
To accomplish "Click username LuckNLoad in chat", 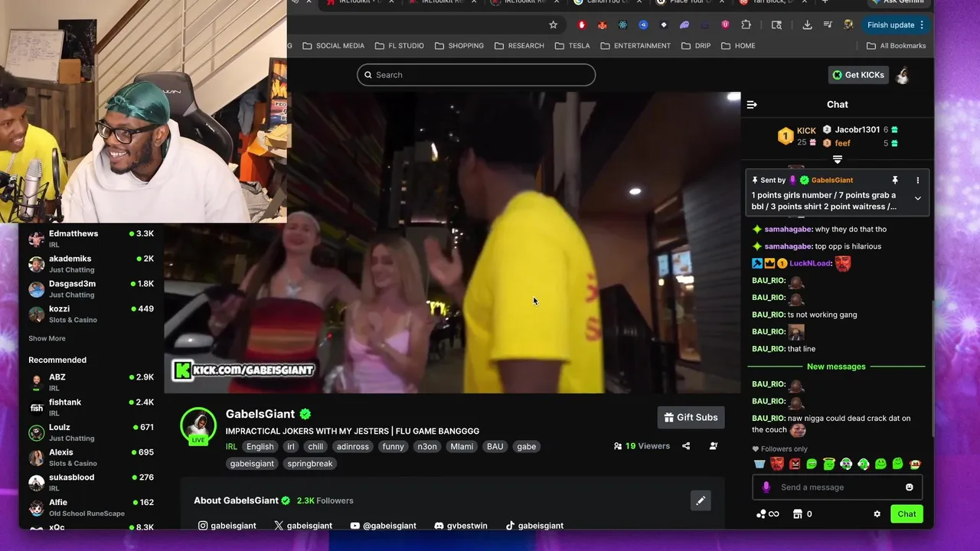I will pyautogui.click(x=810, y=263).
